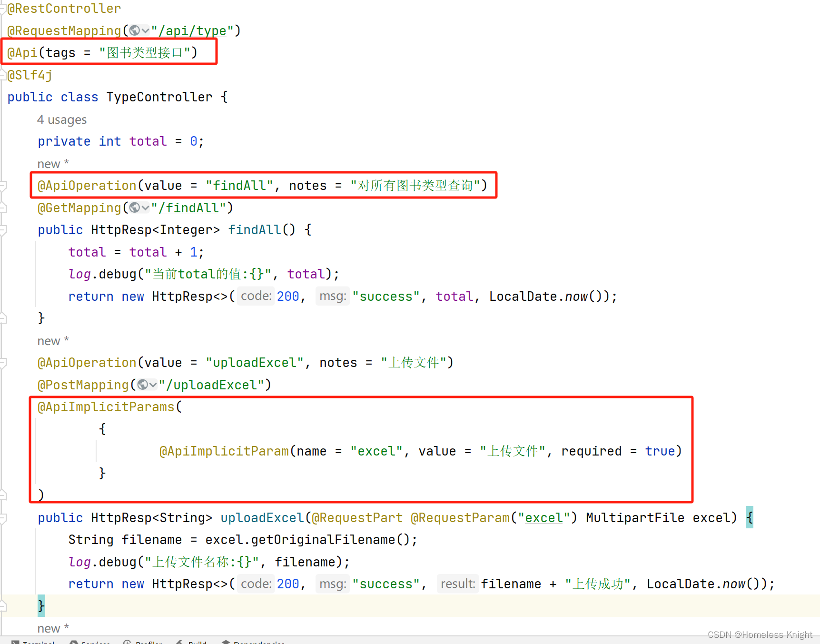
Task: Open the Terminal tool window tab
Action: point(33,641)
